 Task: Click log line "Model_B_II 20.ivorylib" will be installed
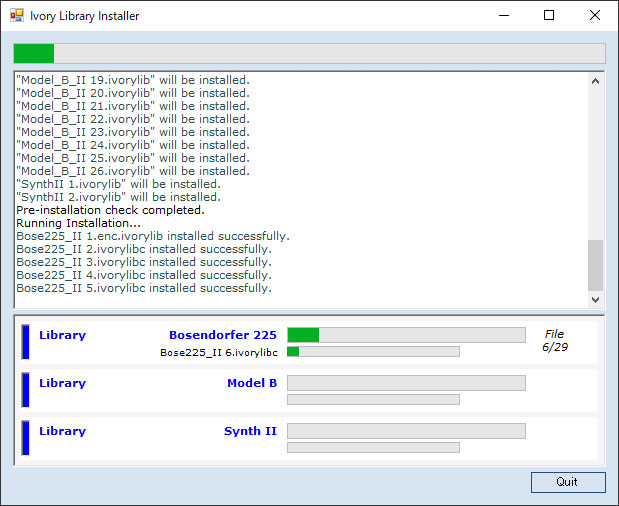tap(133, 93)
